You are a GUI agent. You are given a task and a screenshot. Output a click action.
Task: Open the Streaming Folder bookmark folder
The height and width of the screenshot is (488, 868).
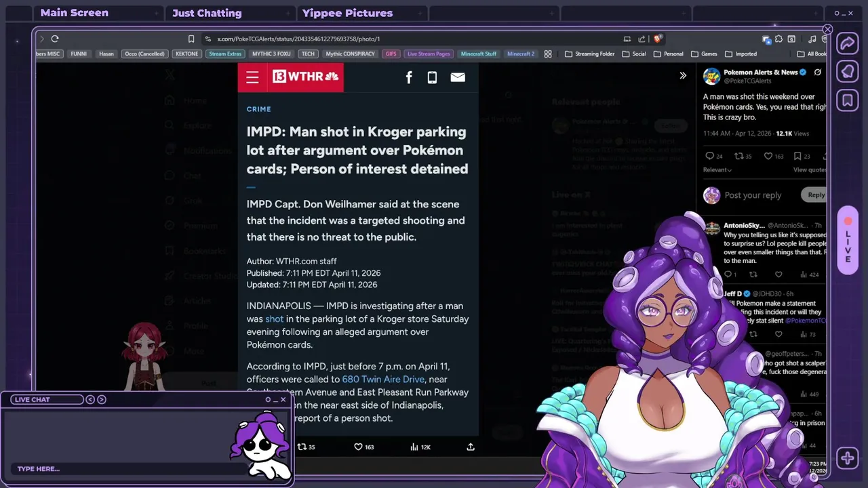click(590, 54)
